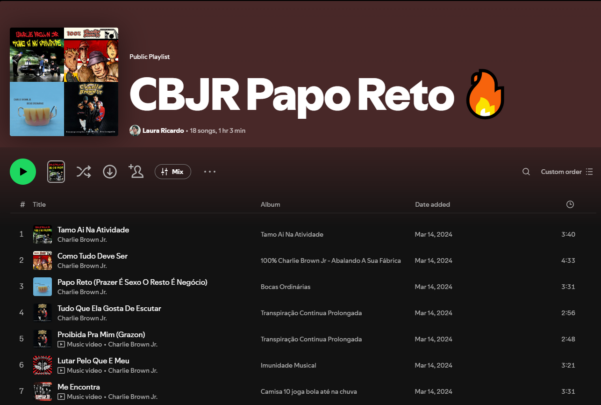
Task: Open the three-dots more options menu
Action: point(210,172)
